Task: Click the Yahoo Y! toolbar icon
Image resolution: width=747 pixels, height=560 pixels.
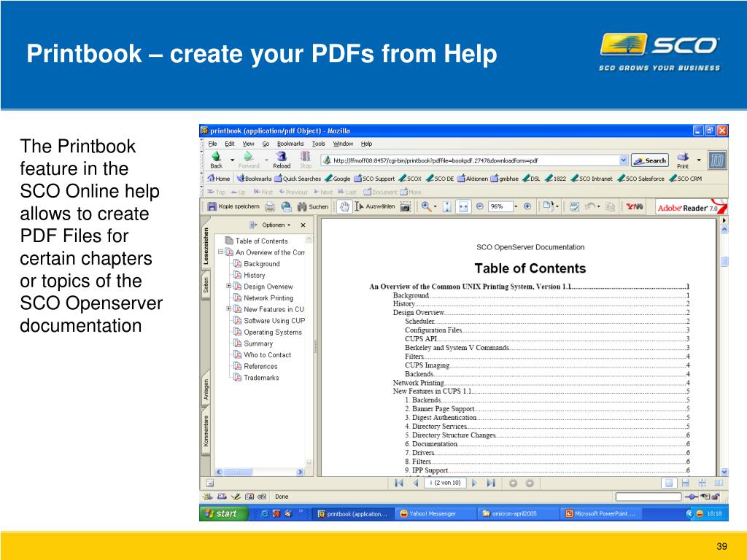Action: tap(634, 206)
